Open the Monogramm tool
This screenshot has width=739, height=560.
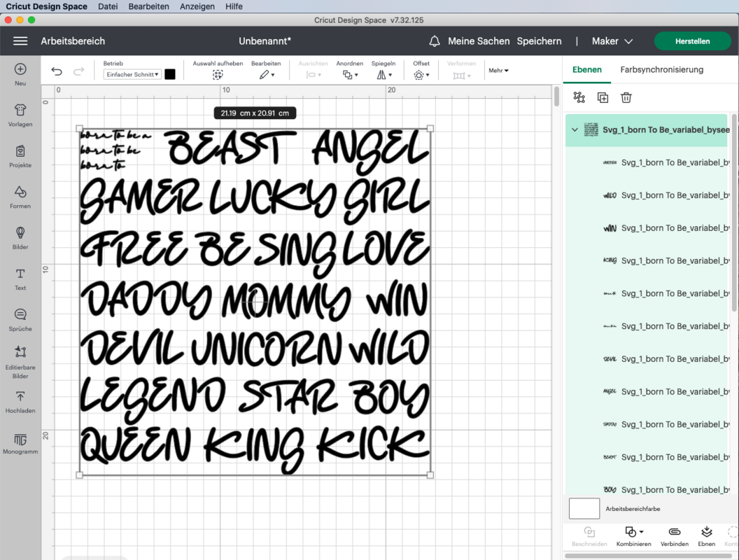(x=20, y=443)
